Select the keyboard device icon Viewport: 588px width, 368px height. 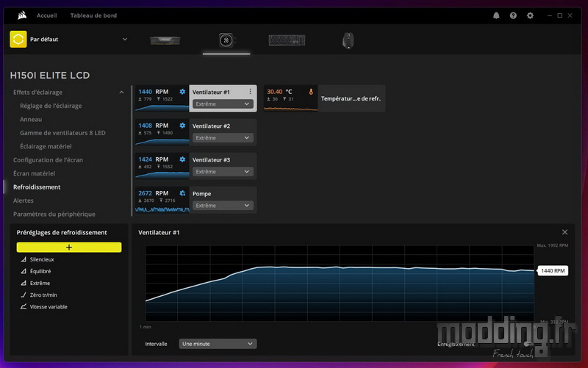pyautogui.click(x=287, y=40)
